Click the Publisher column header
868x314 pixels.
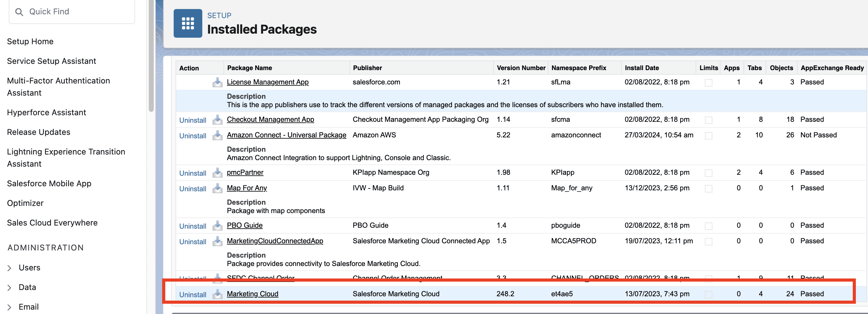pos(367,68)
